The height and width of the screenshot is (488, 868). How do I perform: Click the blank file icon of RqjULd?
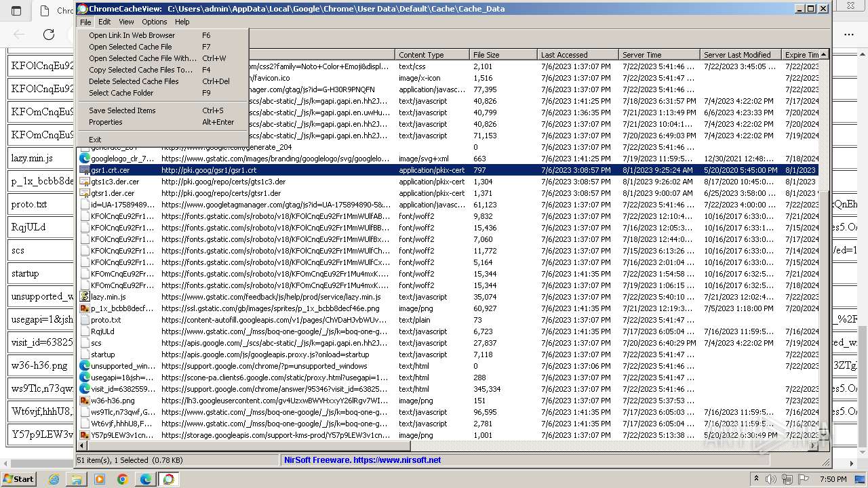(85, 331)
